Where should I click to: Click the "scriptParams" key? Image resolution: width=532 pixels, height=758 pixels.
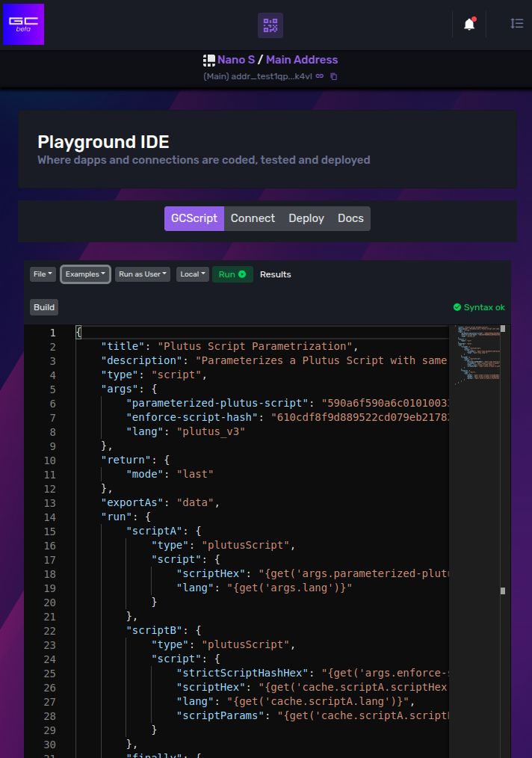click(x=220, y=715)
